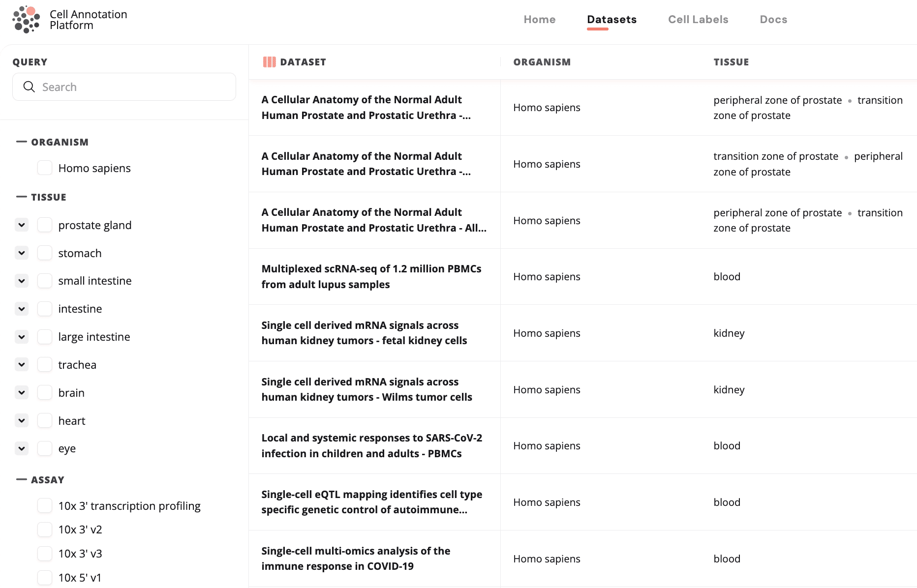917x588 pixels.
Task: Click the magnifying glass search icon
Action: click(29, 87)
